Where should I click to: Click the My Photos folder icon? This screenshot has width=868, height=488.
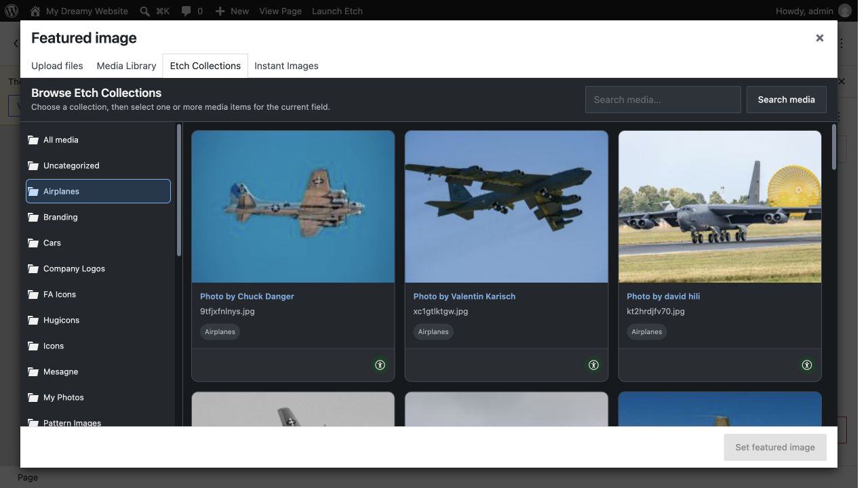click(x=33, y=397)
